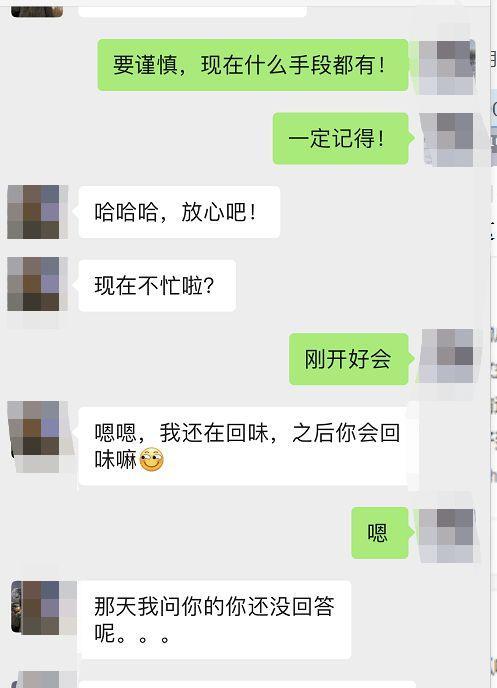The image size is (497, 688).
Task: Click avatar beside '刚开好会' message
Action: (x=447, y=356)
